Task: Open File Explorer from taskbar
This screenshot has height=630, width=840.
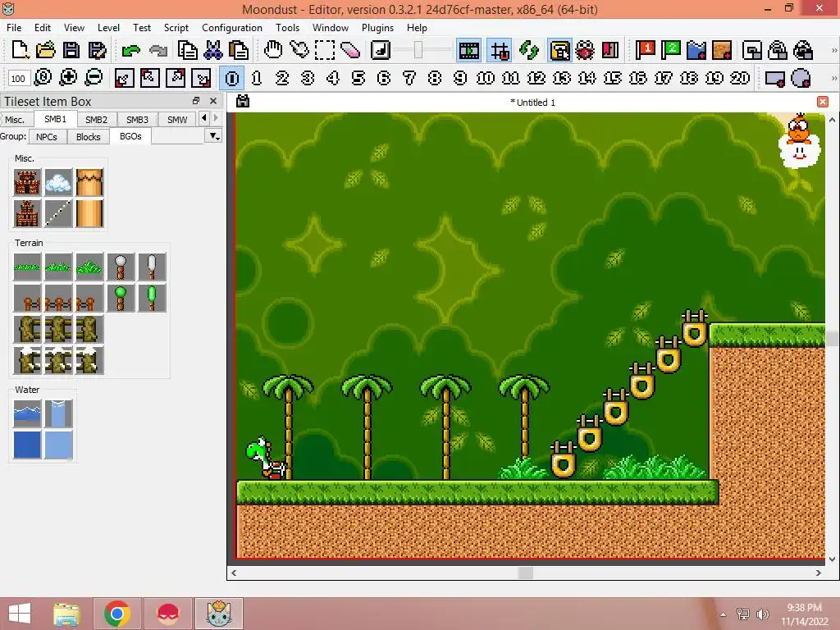Action: (66, 614)
